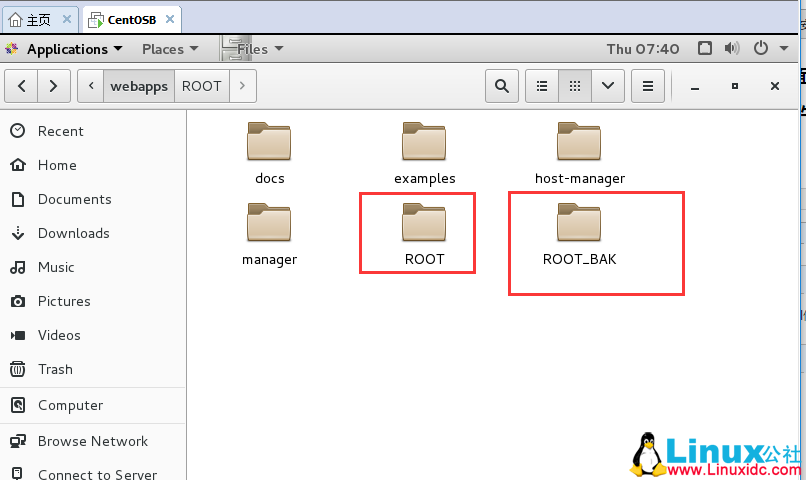
Task: Open Trash in the sidebar
Action: pos(55,369)
